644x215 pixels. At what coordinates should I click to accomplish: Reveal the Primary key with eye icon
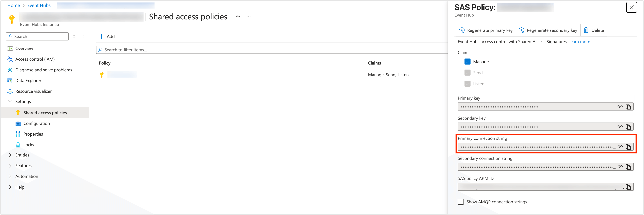click(620, 107)
